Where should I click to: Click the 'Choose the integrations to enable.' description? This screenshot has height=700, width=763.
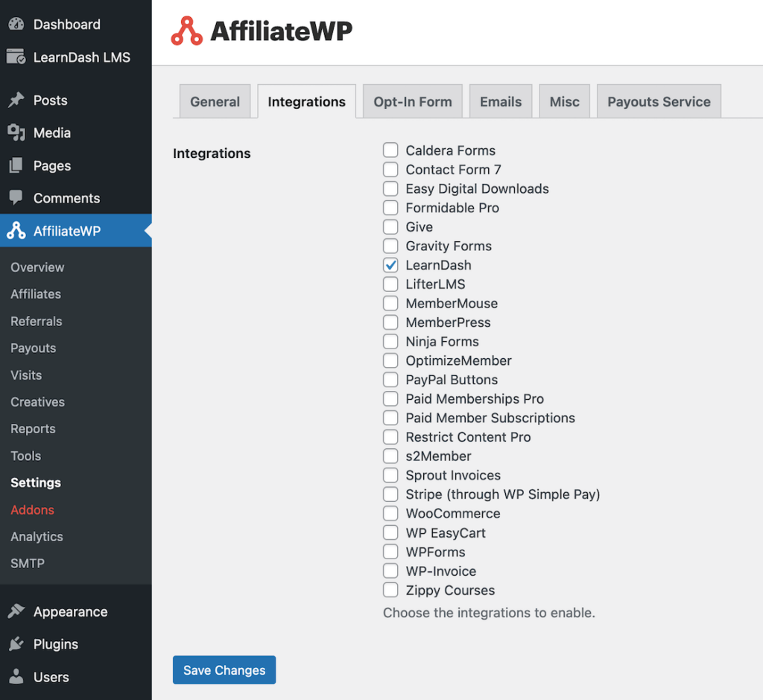pyautogui.click(x=489, y=612)
